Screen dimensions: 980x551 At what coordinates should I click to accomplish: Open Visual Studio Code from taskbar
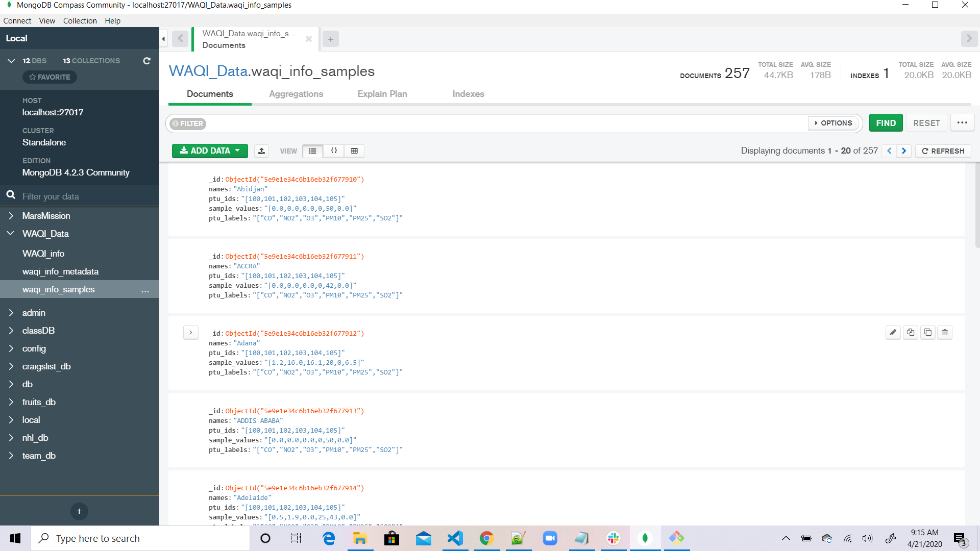coord(455,538)
